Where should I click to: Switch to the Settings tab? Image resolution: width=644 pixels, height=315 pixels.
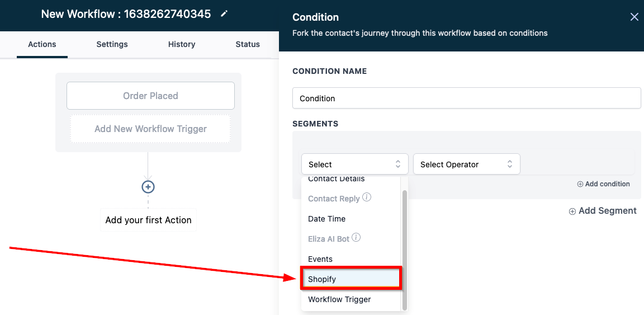coord(112,44)
